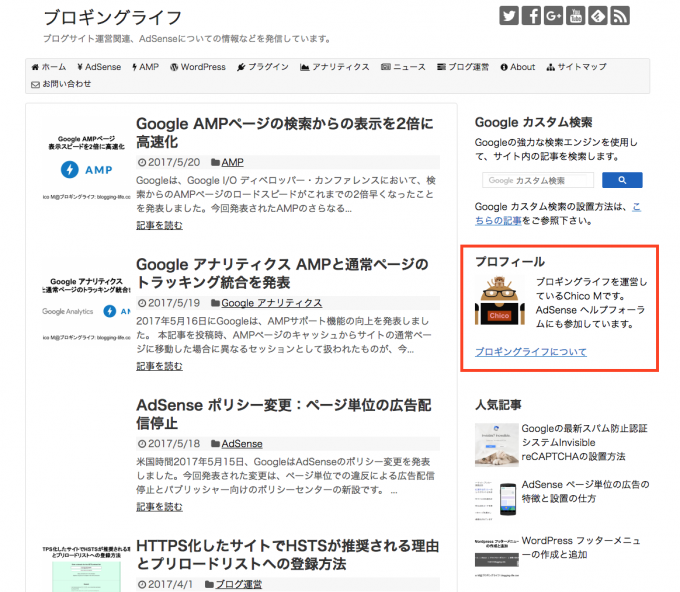The image size is (680, 592).
Task: Go to ホーム in navigation menu
Action: (49, 67)
